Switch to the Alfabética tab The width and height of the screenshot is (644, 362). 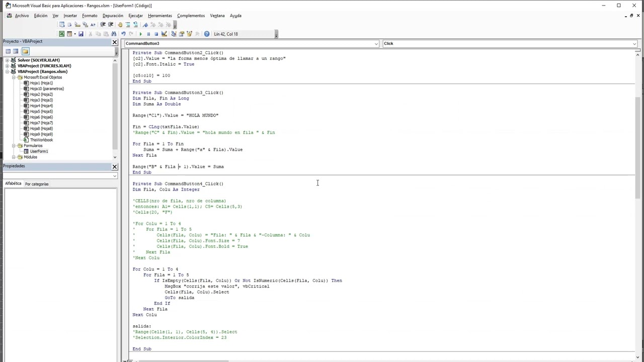coord(13,184)
